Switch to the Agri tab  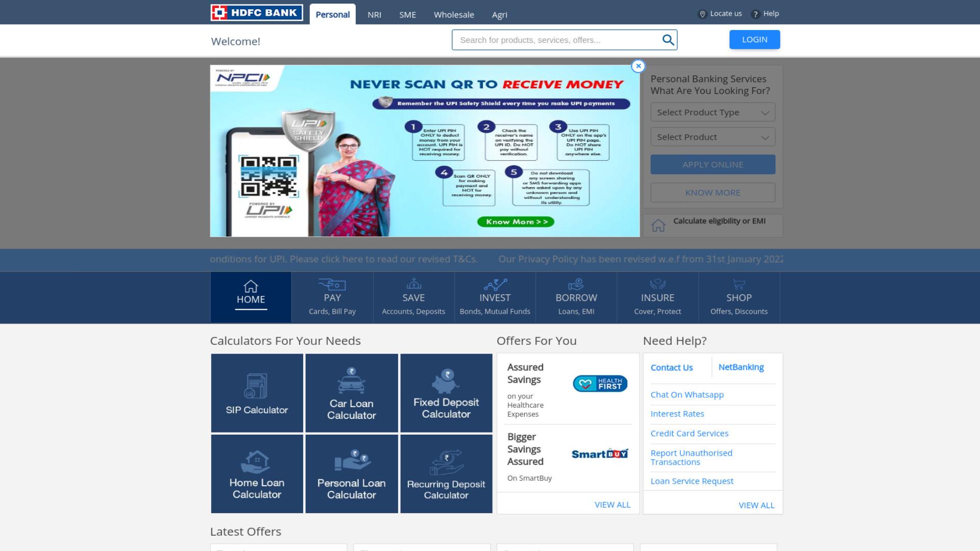click(x=499, y=15)
